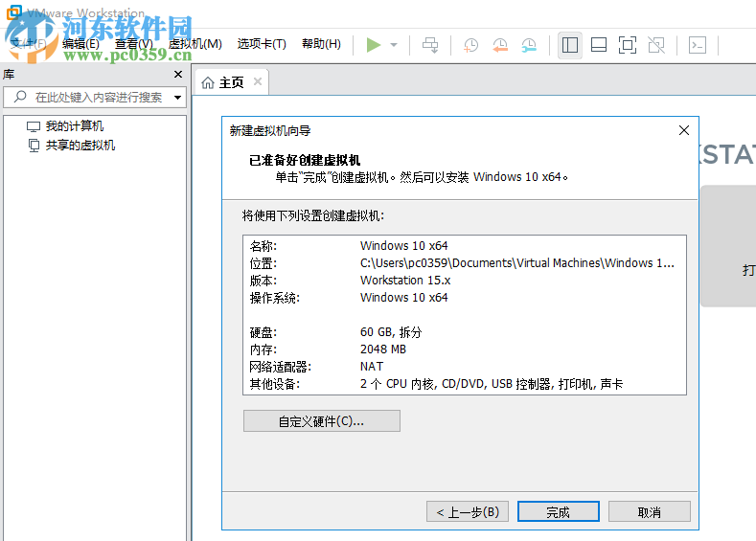Open the 选项卡(T) menu
The image size is (756, 541).
click(x=262, y=44)
